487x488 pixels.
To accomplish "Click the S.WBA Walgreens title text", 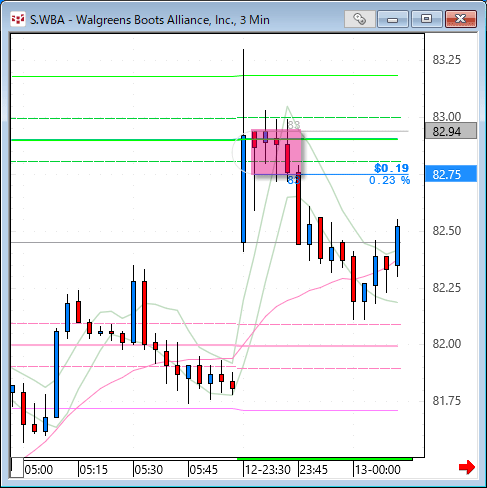I will [x=150, y=20].
